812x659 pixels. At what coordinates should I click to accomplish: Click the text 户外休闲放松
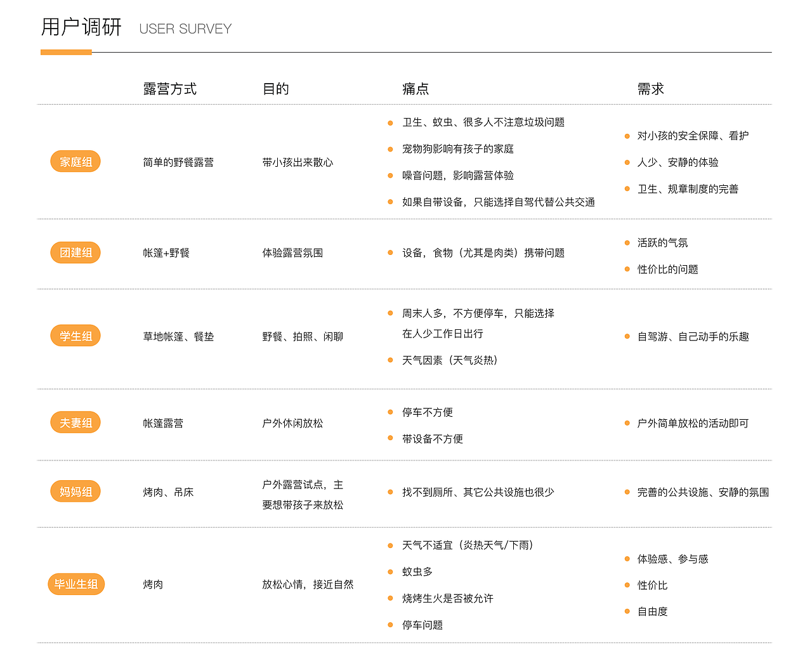(x=292, y=424)
